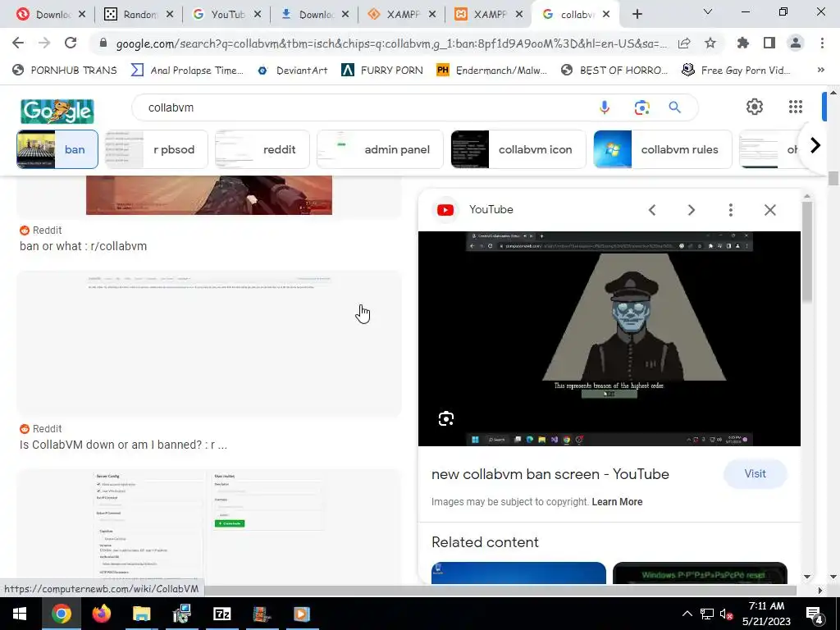The width and height of the screenshot is (840, 630).
Task: Open the blue related content thumbnail
Action: (x=518, y=573)
